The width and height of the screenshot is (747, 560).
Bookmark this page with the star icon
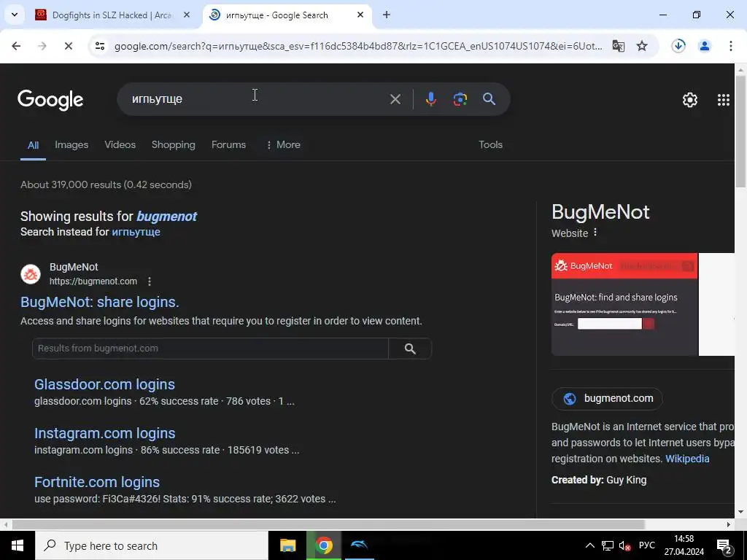click(x=642, y=46)
